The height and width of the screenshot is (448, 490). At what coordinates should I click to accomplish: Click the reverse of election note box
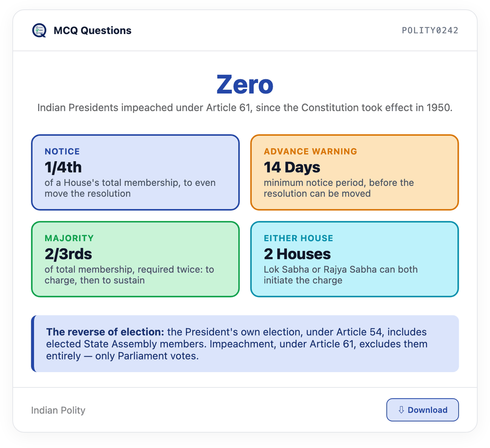(x=245, y=344)
